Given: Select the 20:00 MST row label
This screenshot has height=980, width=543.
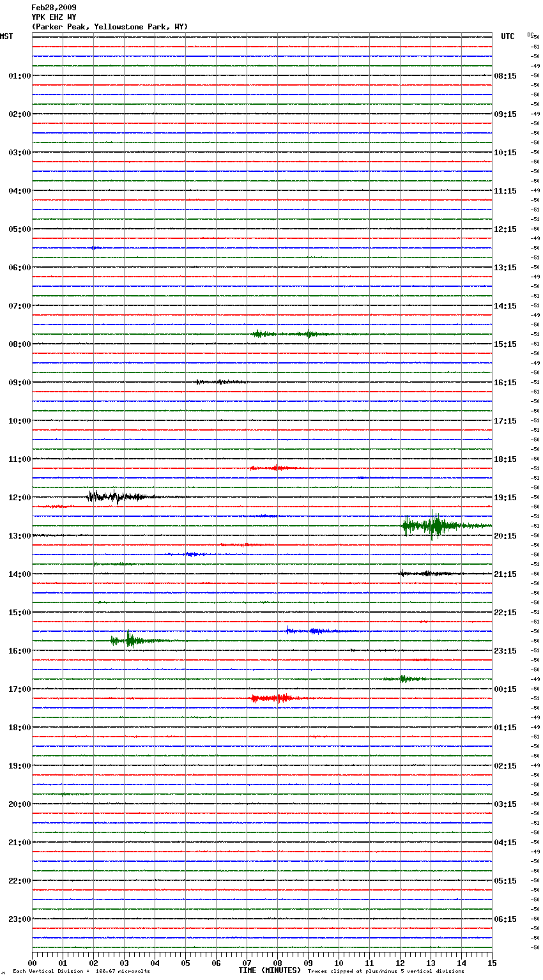Looking at the screenshot, I should (x=20, y=804).
